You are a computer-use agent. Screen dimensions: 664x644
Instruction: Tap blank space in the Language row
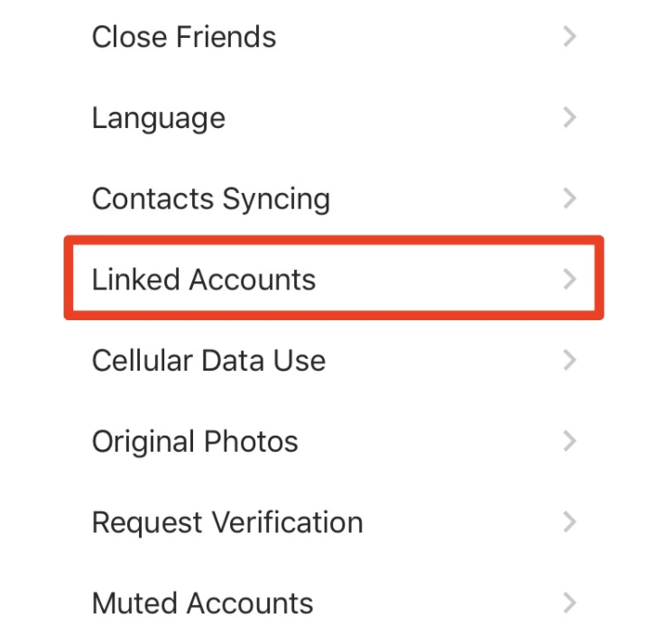(x=394, y=118)
